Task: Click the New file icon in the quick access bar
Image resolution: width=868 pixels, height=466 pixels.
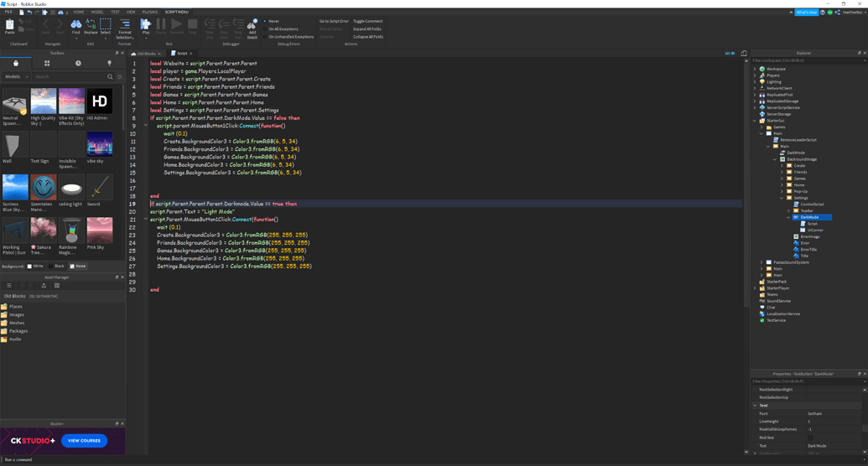Action: 21,12
